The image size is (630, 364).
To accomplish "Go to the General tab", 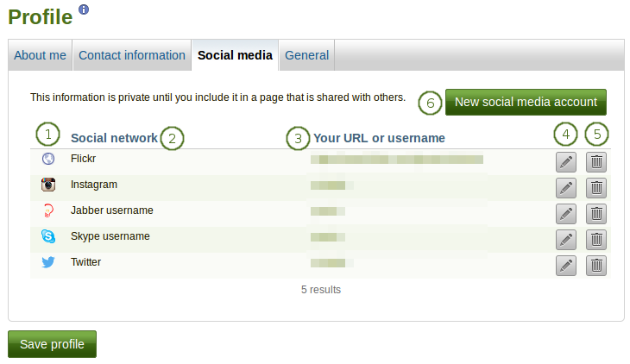I will click(306, 55).
